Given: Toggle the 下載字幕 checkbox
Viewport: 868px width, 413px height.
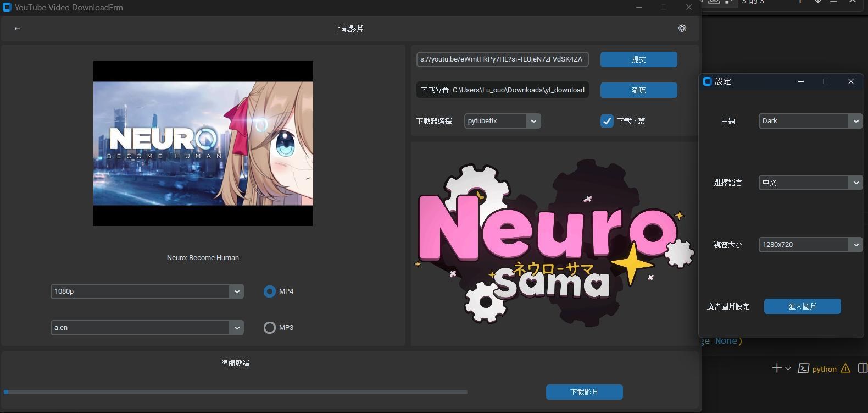Looking at the screenshot, I should (607, 121).
